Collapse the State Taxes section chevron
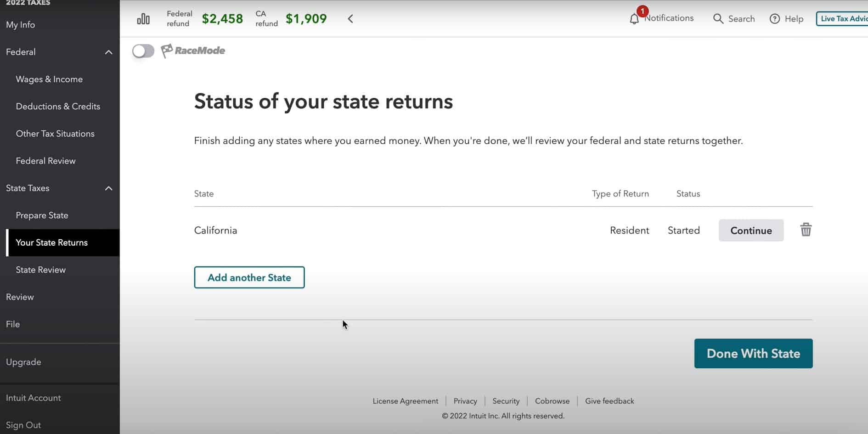 click(108, 188)
